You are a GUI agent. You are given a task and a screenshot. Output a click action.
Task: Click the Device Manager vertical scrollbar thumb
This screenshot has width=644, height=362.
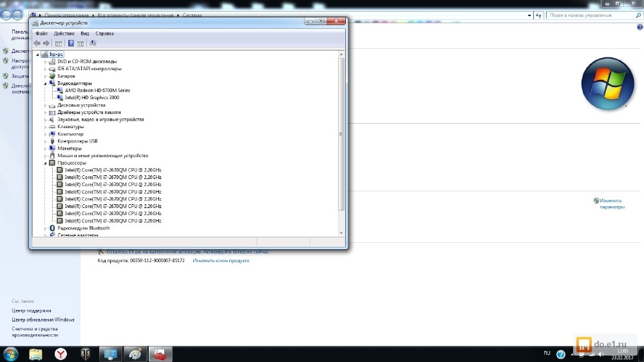[341, 135]
